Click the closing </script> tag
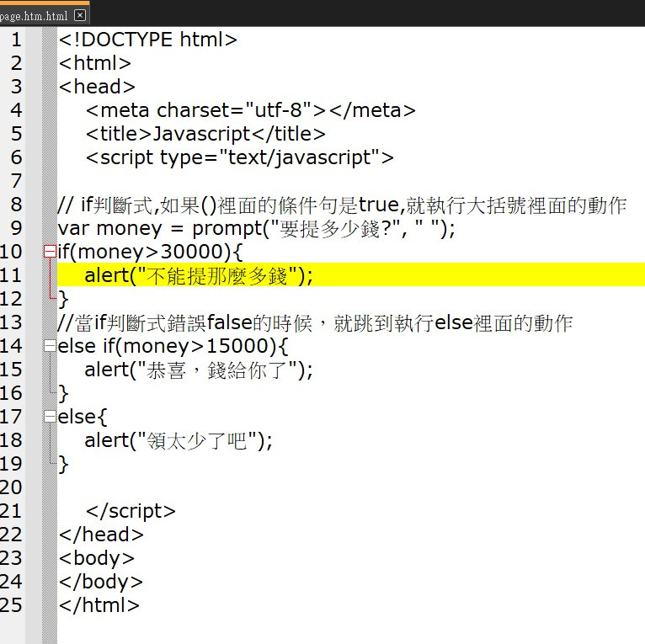Viewport: 645px width, 644px height. [131, 511]
